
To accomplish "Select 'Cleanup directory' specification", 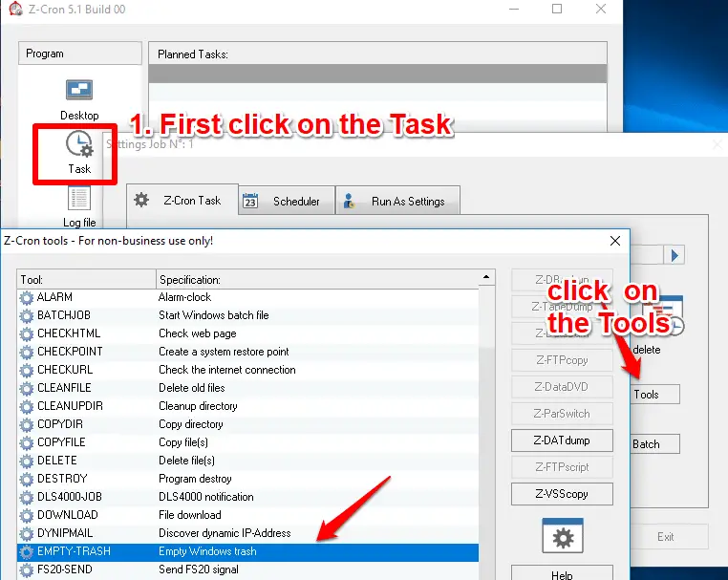I will click(x=198, y=406).
